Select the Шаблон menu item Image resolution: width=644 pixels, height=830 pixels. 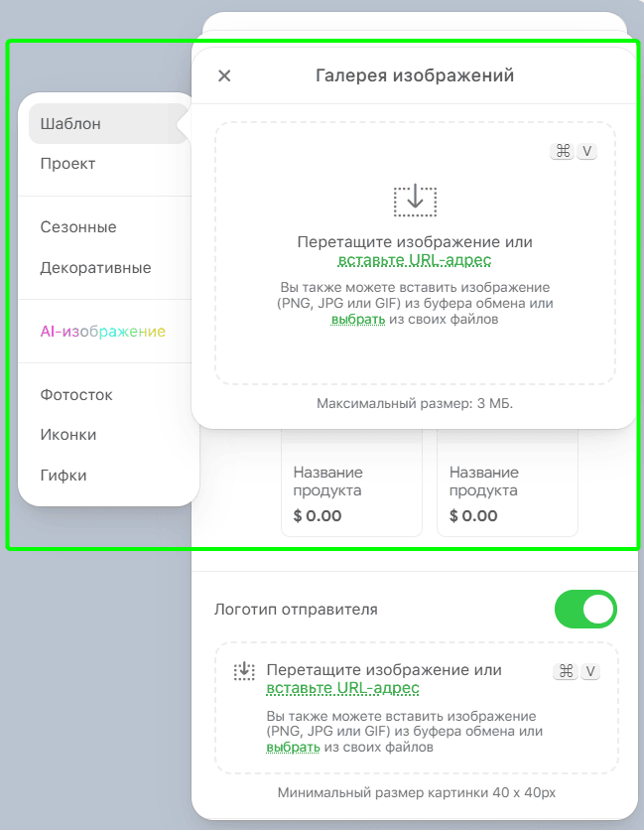[x=71, y=124]
